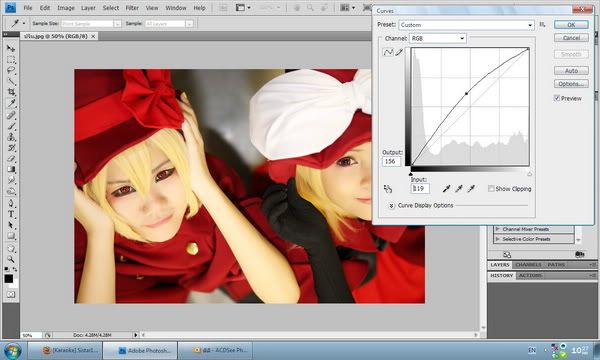Screen dimensions: 600x360
Task: Click the Curves on-image adjustment hand tool
Action: click(x=388, y=189)
